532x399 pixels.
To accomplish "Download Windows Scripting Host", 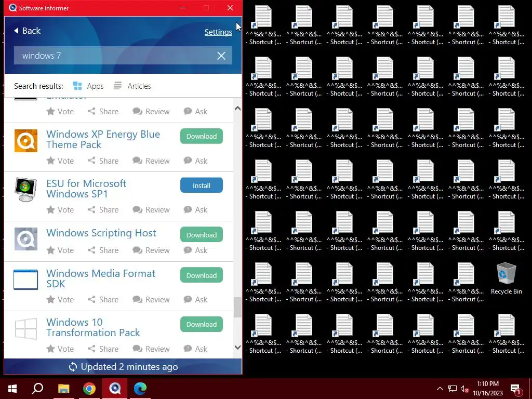I will pyautogui.click(x=202, y=235).
